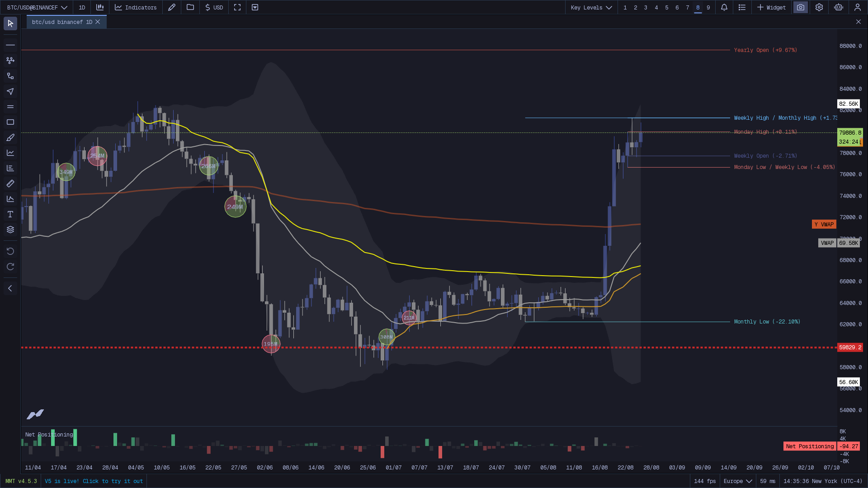868x488 pixels.
Task: Switch to layout number 1
Action: pyautogui.click(x=625, y=7)
